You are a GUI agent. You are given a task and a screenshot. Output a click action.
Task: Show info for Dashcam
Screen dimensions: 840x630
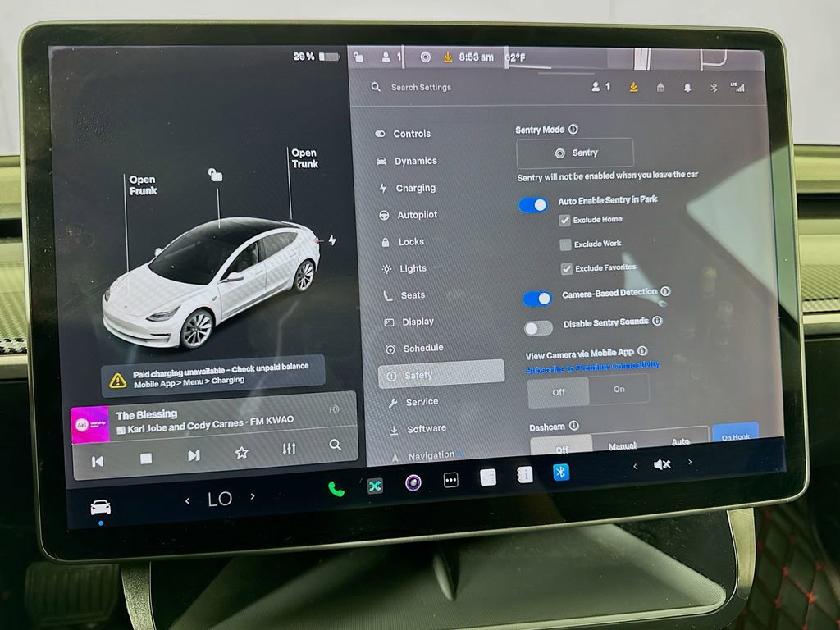click(x=573, y=426)
